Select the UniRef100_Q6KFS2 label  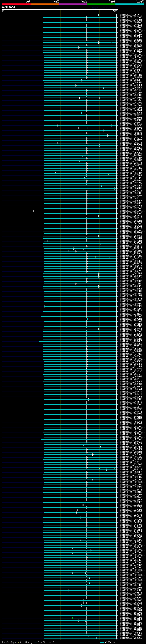coord(131,42)
